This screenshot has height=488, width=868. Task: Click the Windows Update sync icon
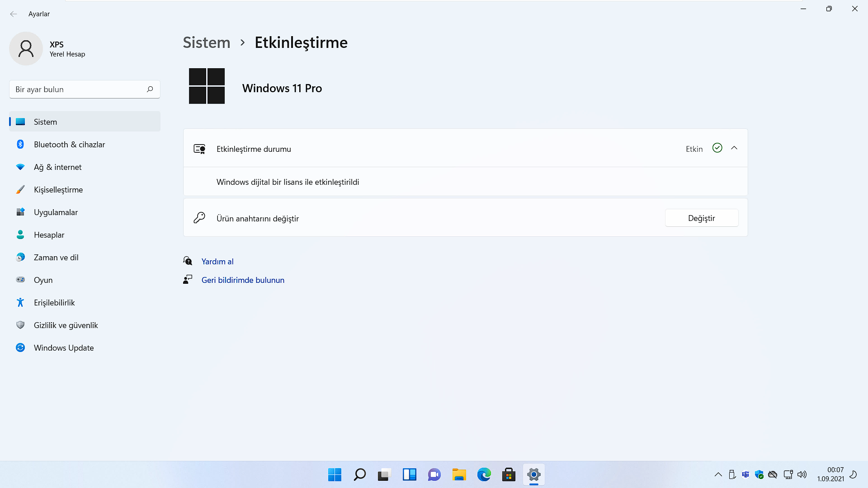pyautogui.click(x=20, y=347)
